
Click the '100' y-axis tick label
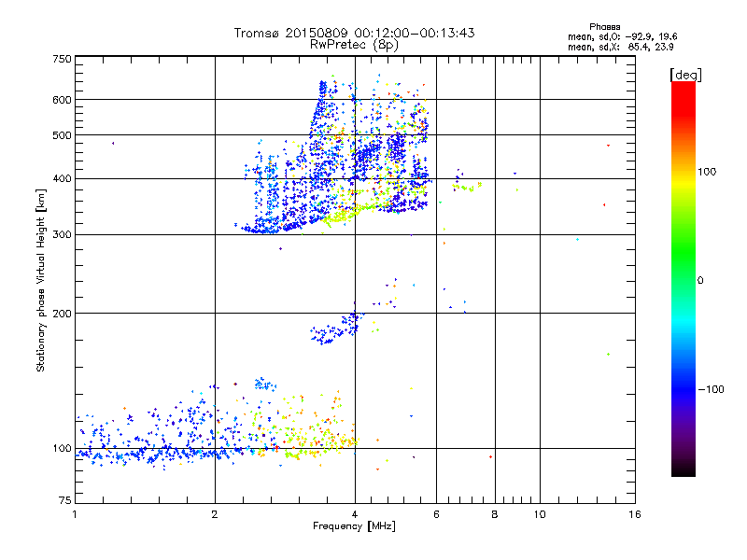(x=63, y=449)
